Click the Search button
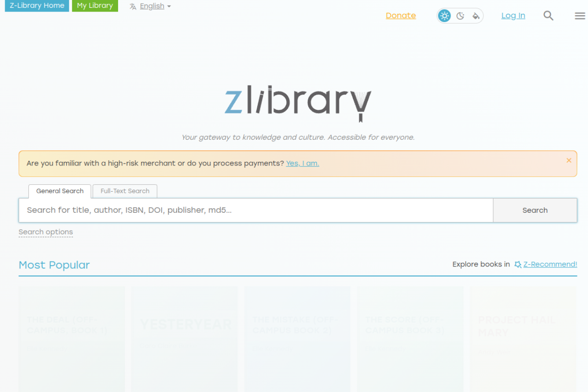Screen dimensions: 588x392 535,210
